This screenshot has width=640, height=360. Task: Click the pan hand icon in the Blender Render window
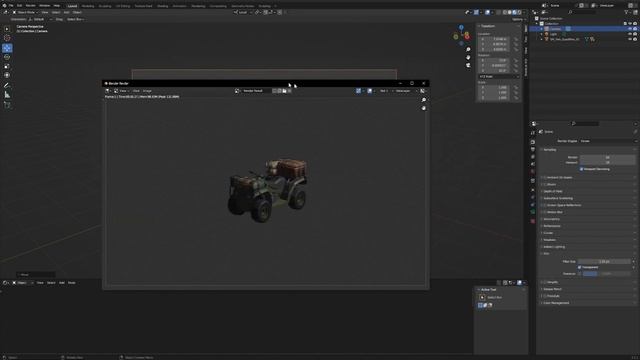point(424,108)
